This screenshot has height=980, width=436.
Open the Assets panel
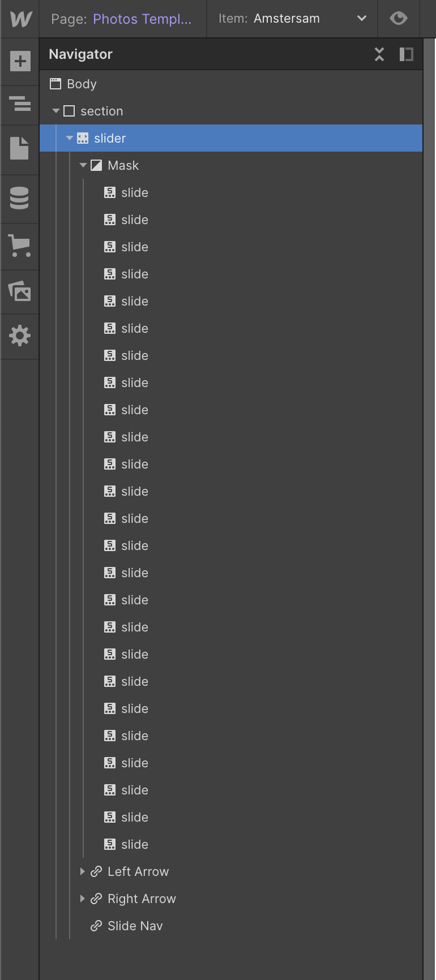point(20,291)
